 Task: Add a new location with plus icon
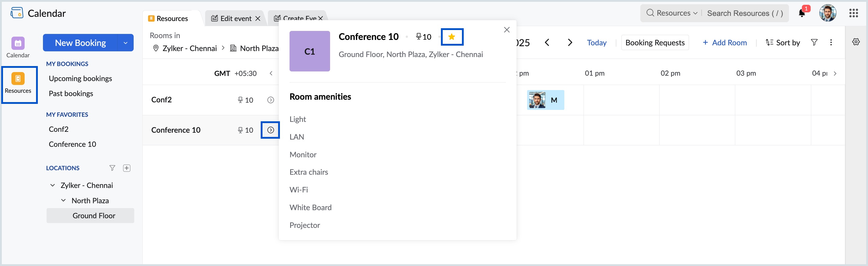(x=127, y=168)
